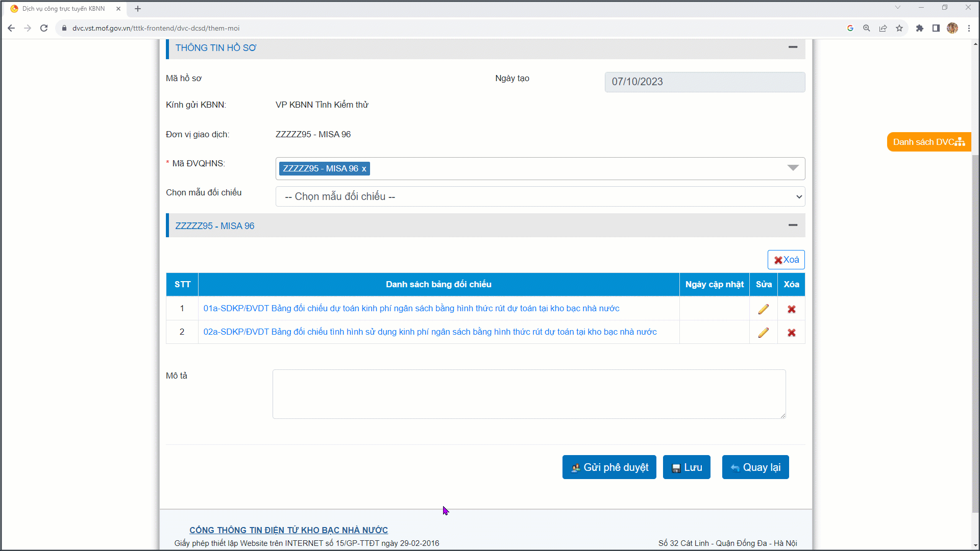
Task: Remove ZZZZZ95 - MISA 96 tag
Action: [364, 169]
